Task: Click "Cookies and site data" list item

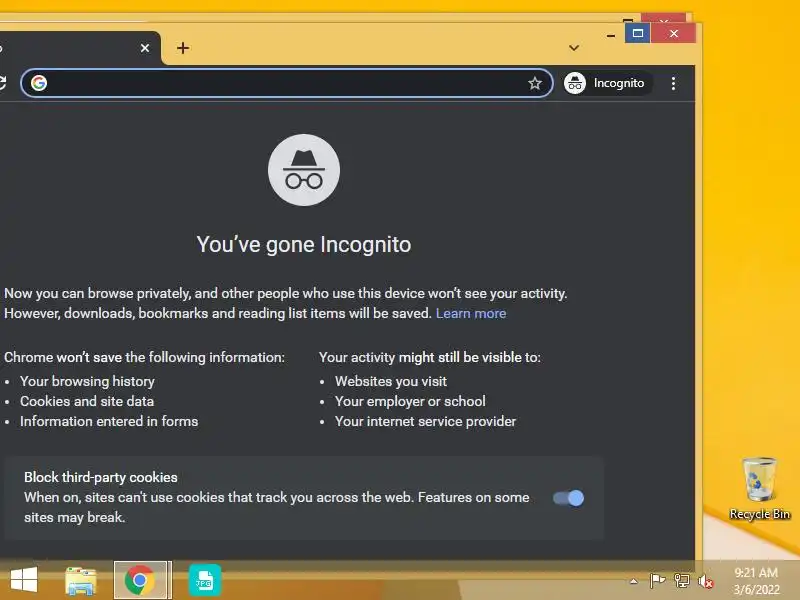Action: pyautogui.click(x=87, y=401)
